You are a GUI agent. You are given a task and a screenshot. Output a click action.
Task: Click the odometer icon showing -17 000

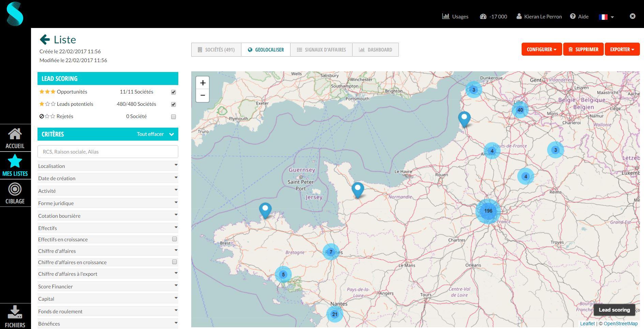pyautogui.click(x=483, y=16)
